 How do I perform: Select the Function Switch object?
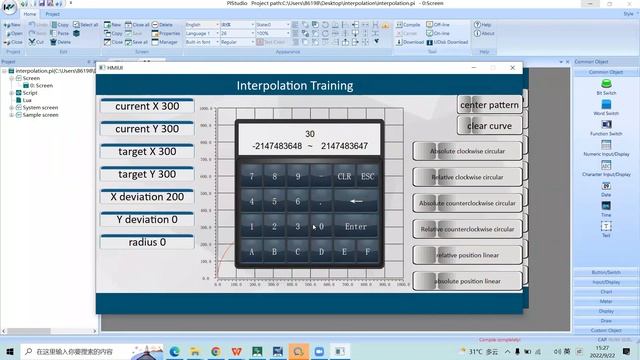pos(606,128)
